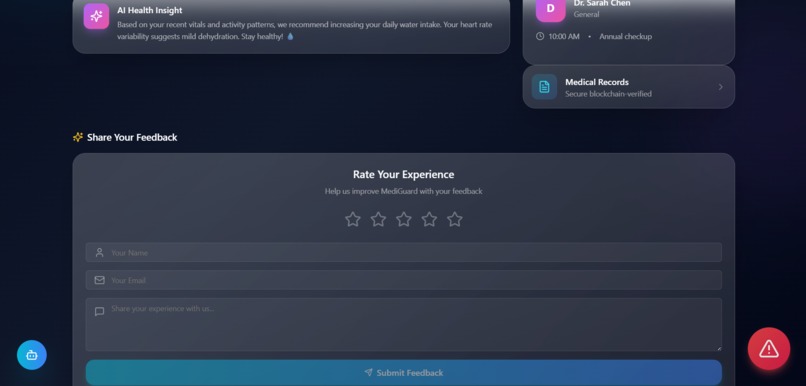Click the AI Health Insight title
The height and width of the screenshot is (386, 806).
tap(150, 10)
